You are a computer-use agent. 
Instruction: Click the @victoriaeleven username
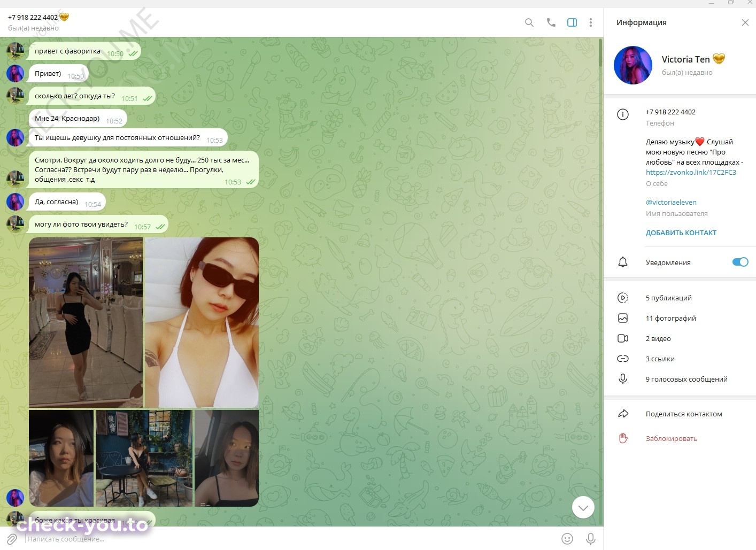671,203
